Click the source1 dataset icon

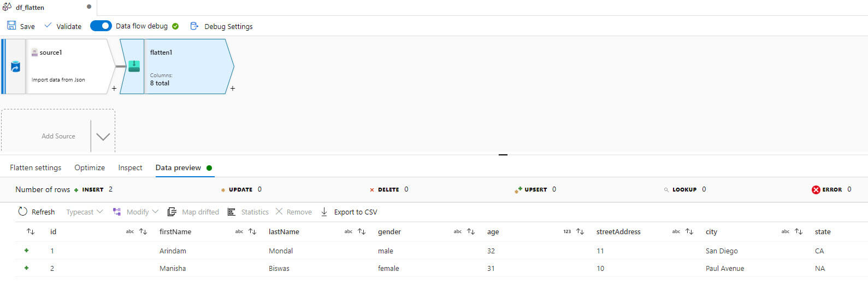point(15,67)
